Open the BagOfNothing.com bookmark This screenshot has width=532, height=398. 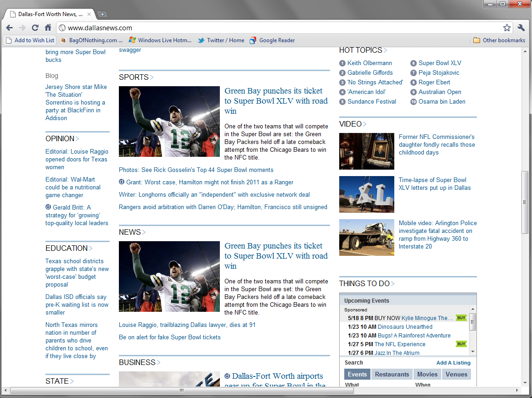[x=91, y=40]
